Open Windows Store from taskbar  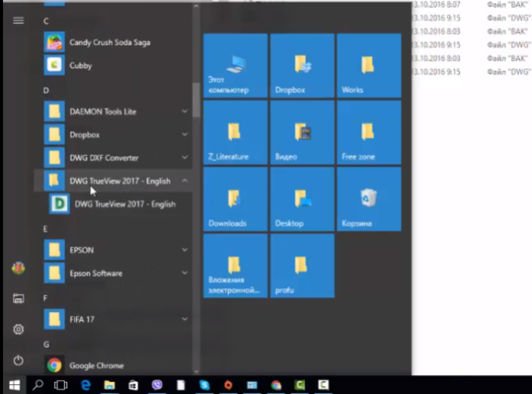click(x=133, y=385)
